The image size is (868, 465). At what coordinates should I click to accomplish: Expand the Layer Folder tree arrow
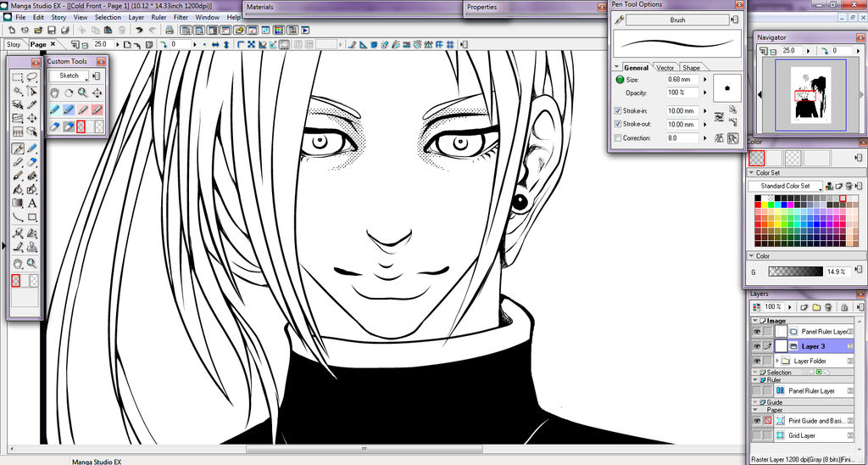tap(777, 361)
